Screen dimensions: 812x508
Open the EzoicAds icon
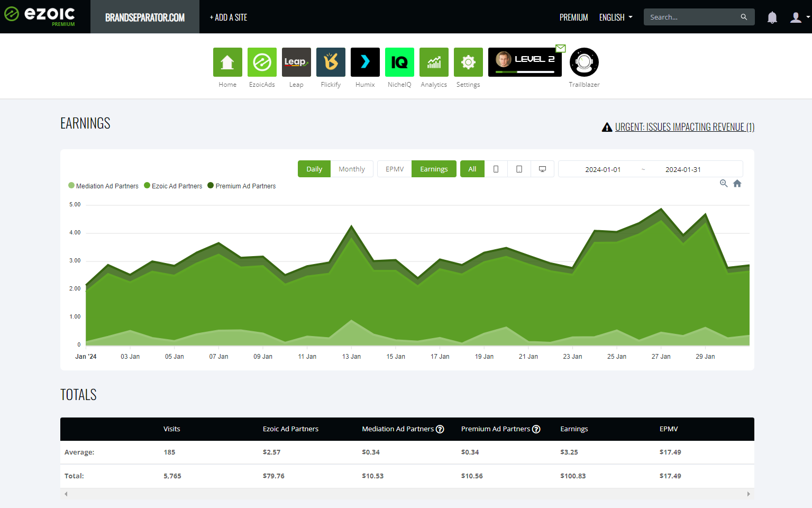(x=262, y=62)
